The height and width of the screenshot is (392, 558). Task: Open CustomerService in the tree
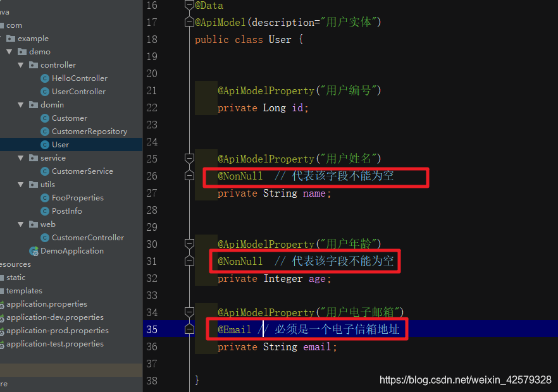82,171
